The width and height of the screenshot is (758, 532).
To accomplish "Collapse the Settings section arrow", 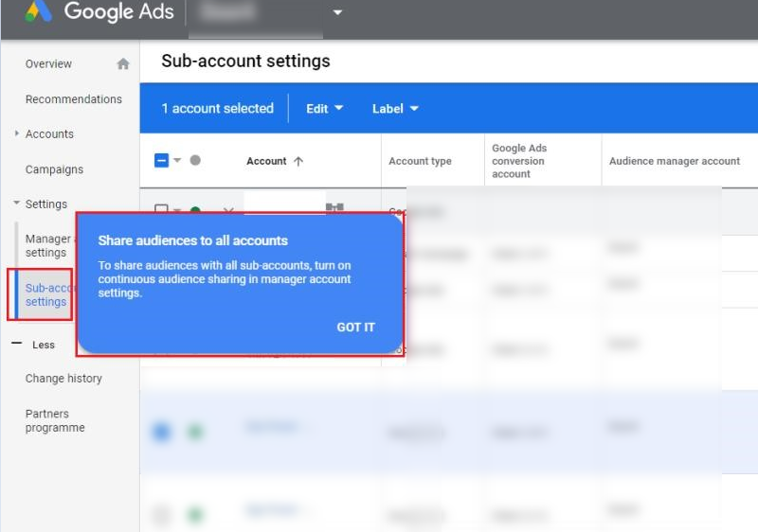I will 17,204.
